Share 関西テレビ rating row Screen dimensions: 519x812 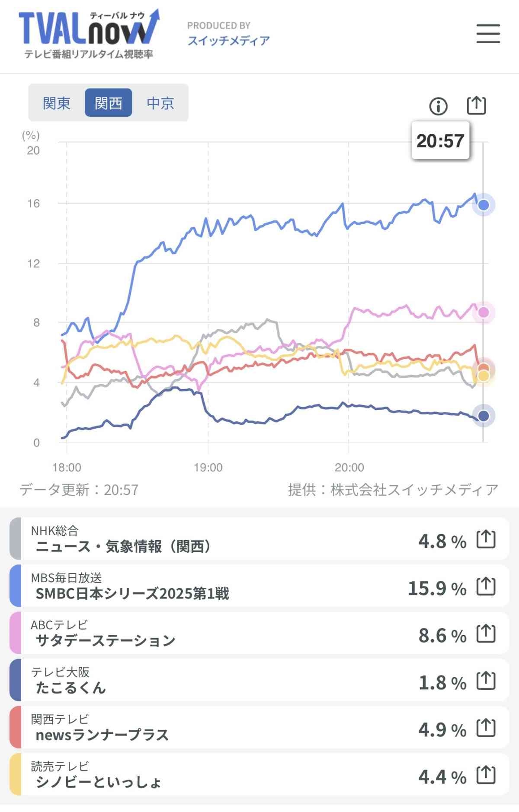tap(486, 729)
